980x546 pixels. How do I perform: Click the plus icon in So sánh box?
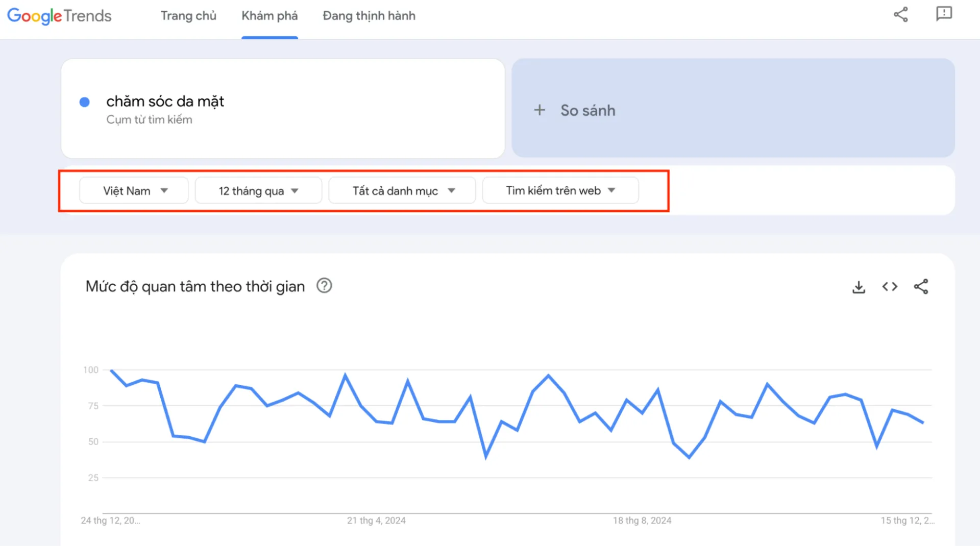[x=540, y=110]
